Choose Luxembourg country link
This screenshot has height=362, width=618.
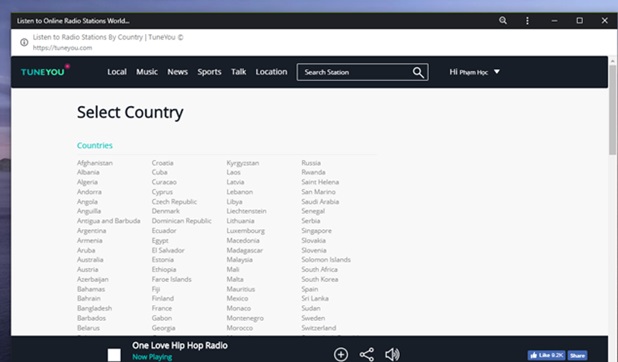click(x=246, y=231)
